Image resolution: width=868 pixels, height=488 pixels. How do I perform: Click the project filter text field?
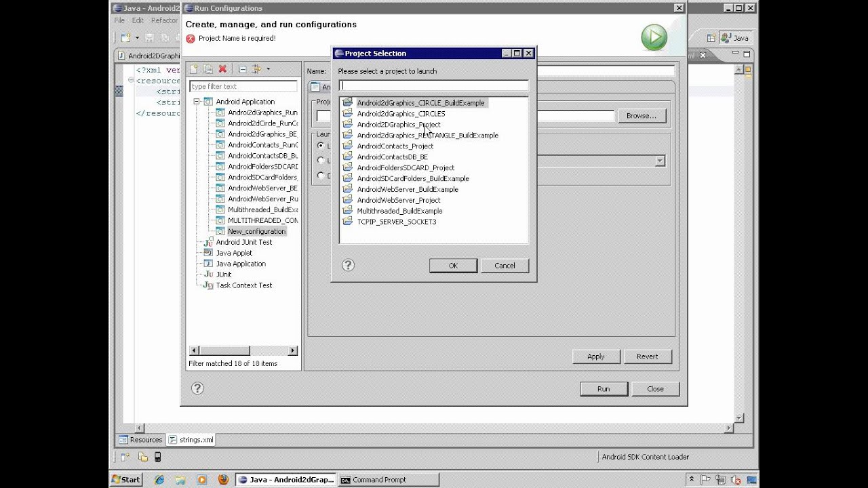click(433, 85)
